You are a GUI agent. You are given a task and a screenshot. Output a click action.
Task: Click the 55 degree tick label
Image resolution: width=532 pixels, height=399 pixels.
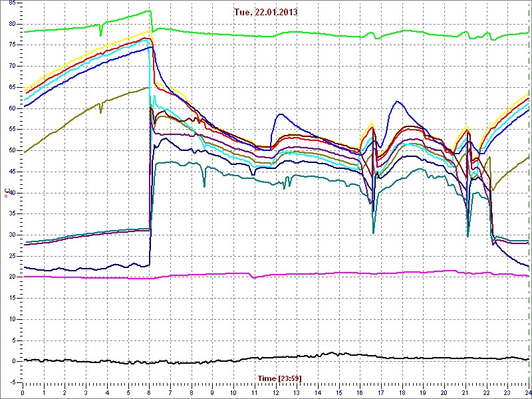point(12,130)
